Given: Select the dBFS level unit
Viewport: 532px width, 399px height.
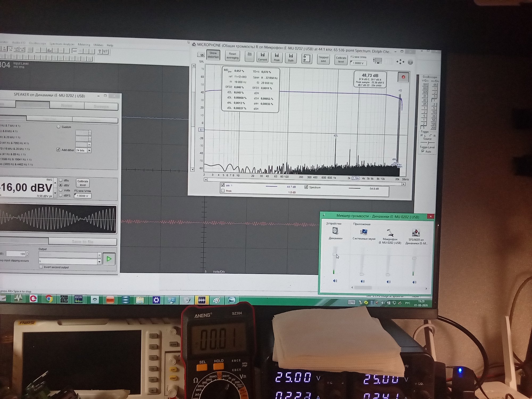Looking at the screenshot, I should (x=61, y=195).
